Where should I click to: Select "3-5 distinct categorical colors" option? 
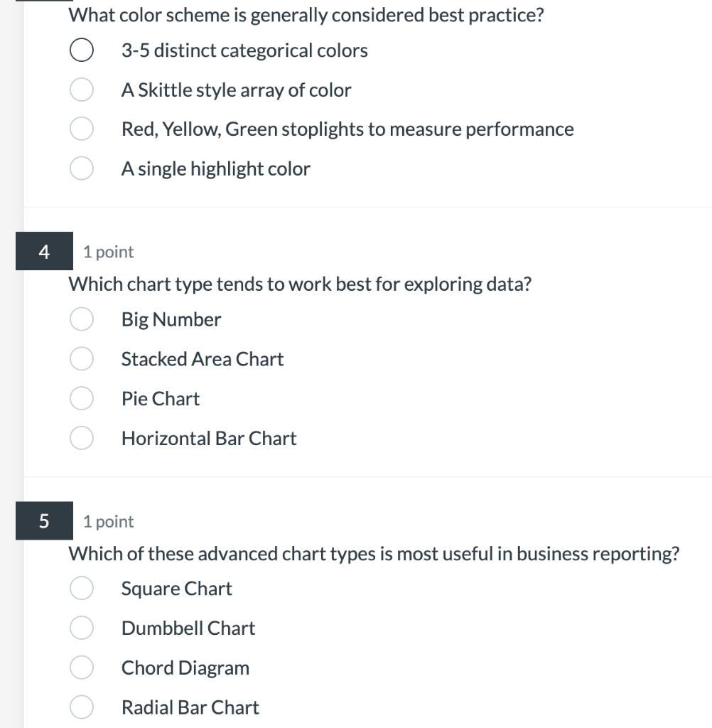coord(81,50)
